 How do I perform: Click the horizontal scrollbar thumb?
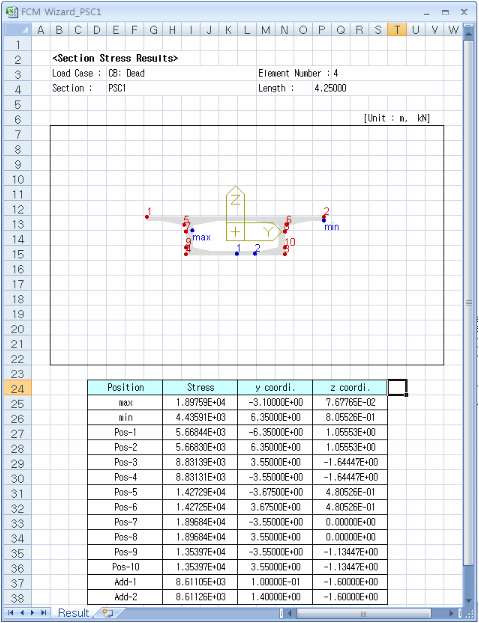pos(363,613)
